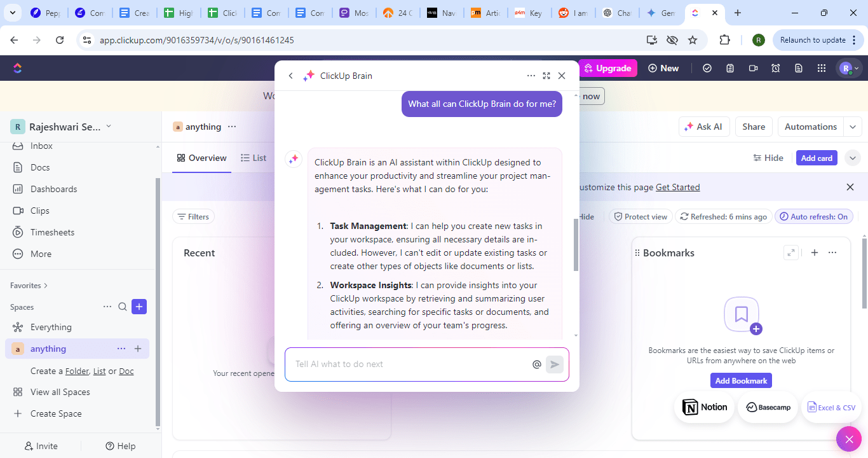Expand chevron next to Add card
This screenshot has width=868, height=458.
[853, 158]
